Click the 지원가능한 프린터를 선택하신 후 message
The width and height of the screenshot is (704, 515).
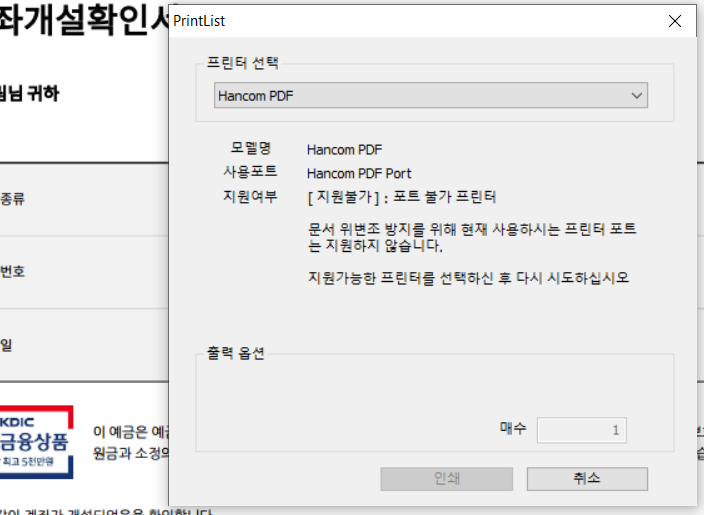coord(468,278)
